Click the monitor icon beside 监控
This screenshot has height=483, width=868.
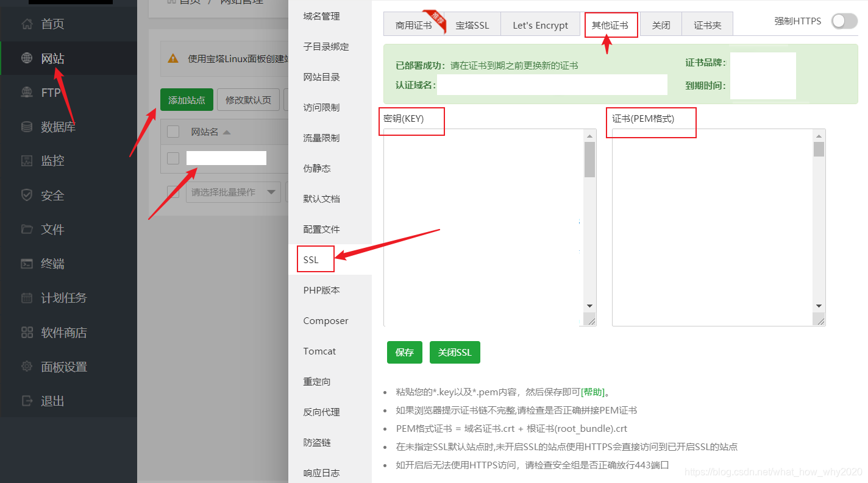tap(27, 161)
